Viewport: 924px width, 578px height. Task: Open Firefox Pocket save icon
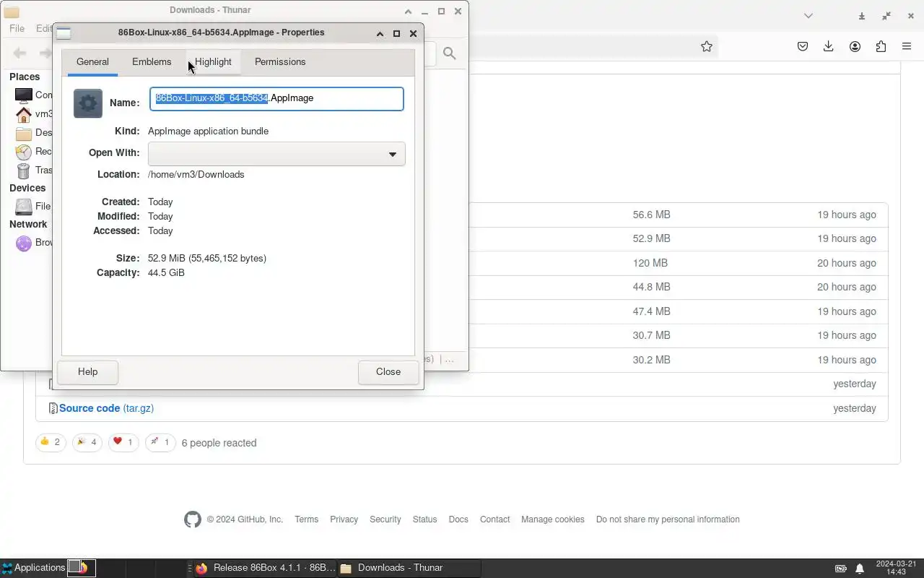pyautogui.click(x=803, y=46)
